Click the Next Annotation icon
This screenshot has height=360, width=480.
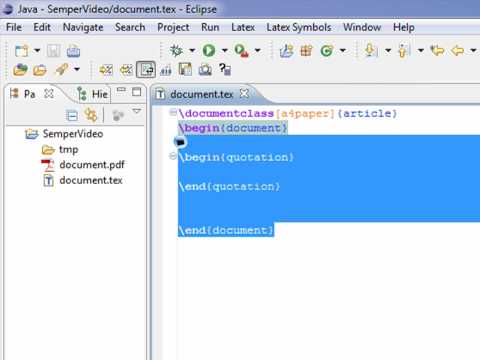pyautogui.click(x=371, y=51)
